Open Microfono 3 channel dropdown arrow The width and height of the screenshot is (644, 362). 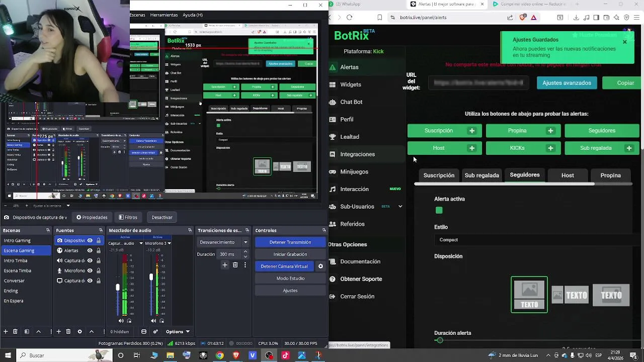pos(169,243)
